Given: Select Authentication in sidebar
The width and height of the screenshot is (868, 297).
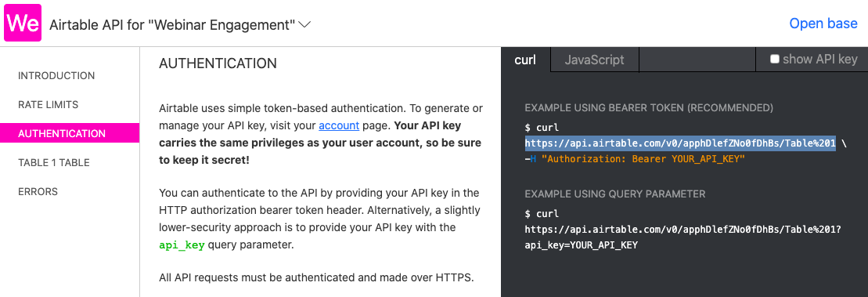Looking at the screenshot, I should coord(70,133).
